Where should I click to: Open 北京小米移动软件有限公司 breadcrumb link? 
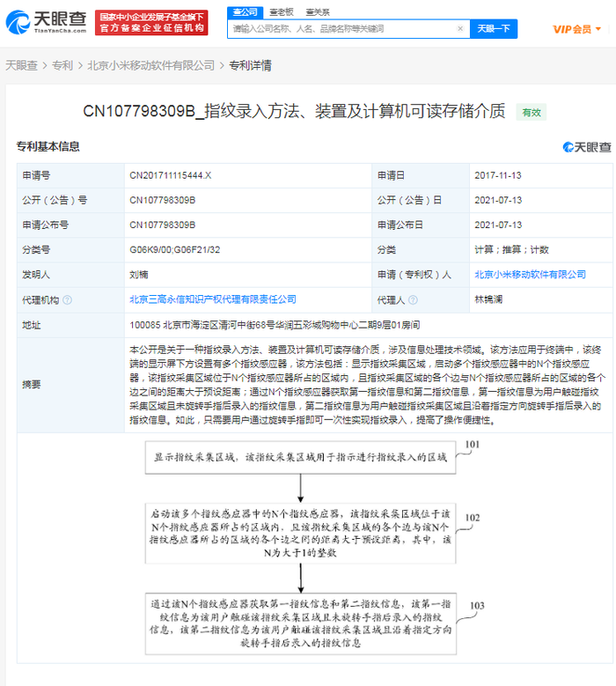pos(150,66)
